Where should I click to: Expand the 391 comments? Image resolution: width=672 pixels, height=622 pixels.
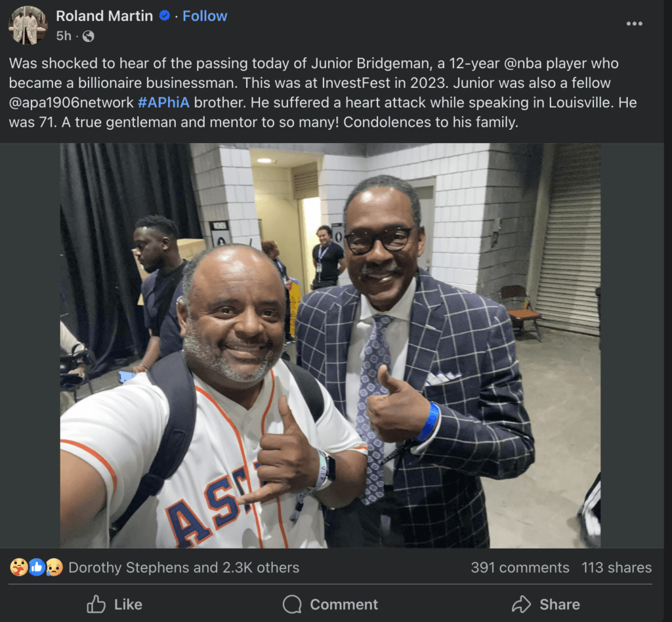coord(520,568)
